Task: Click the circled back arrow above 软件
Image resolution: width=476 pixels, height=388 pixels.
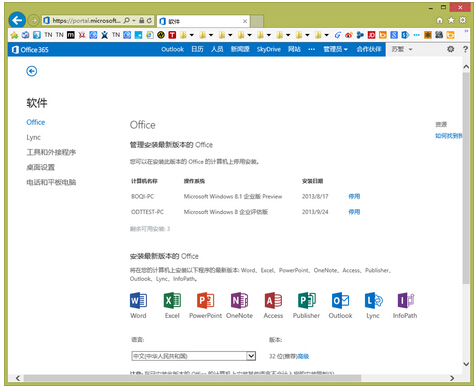Action: point(32,71)
